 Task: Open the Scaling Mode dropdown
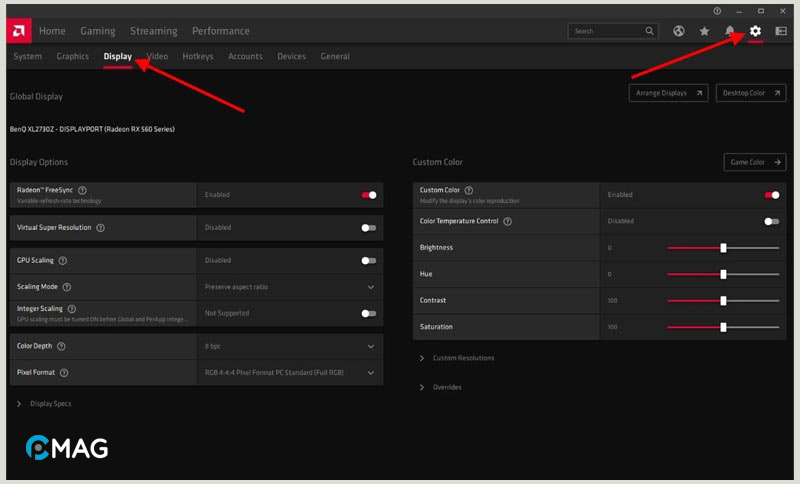tap(371, 287)
